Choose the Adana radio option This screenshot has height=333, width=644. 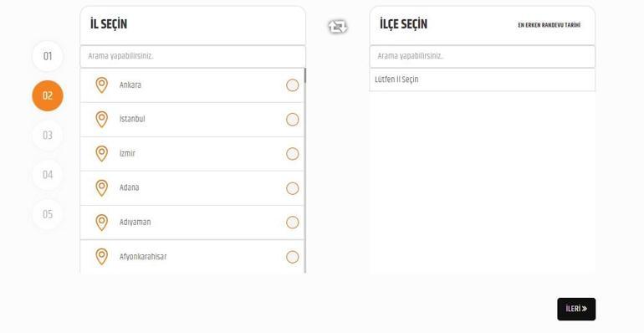(293, 188)
